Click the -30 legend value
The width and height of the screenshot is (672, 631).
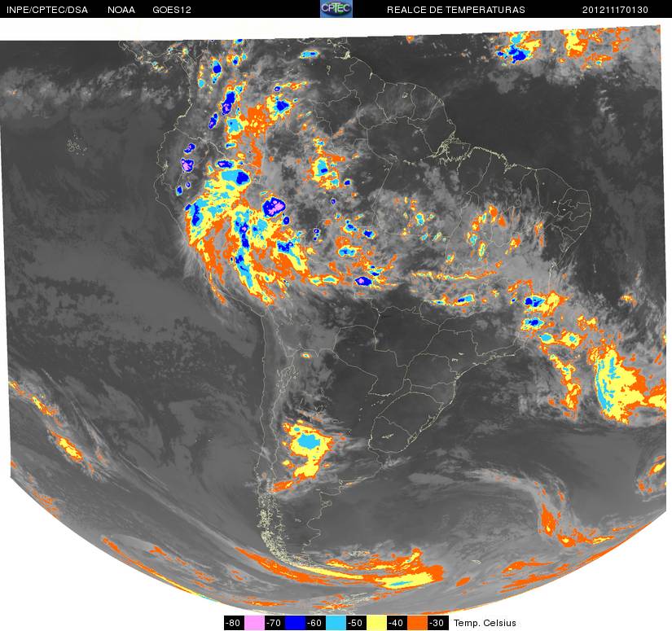point(438,623)
